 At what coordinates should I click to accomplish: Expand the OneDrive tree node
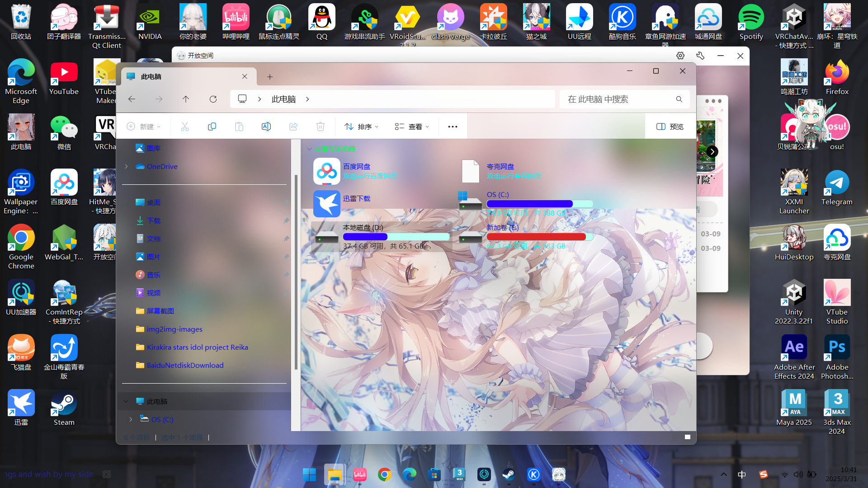pos(127,166)
